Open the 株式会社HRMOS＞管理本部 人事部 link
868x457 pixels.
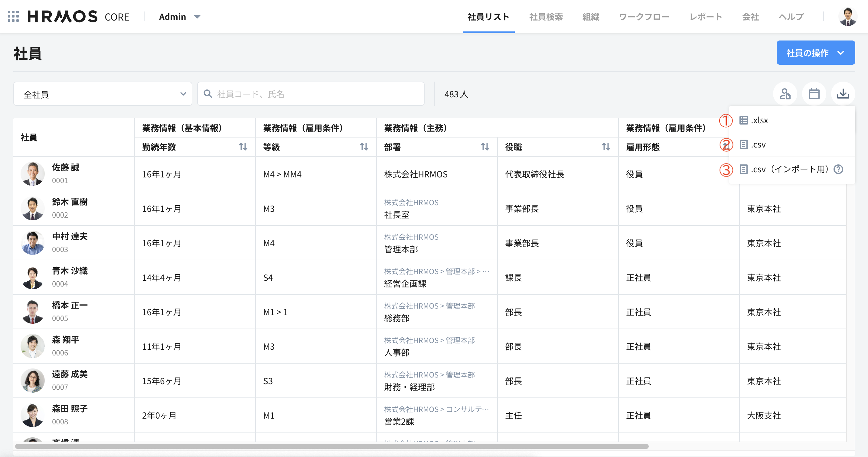[x=430, y=340]
